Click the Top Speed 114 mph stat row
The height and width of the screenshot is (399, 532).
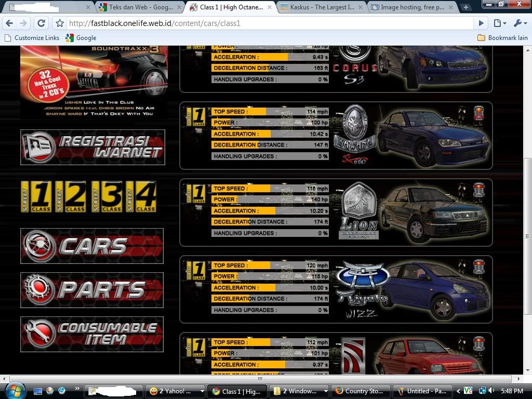click(270, 112)
